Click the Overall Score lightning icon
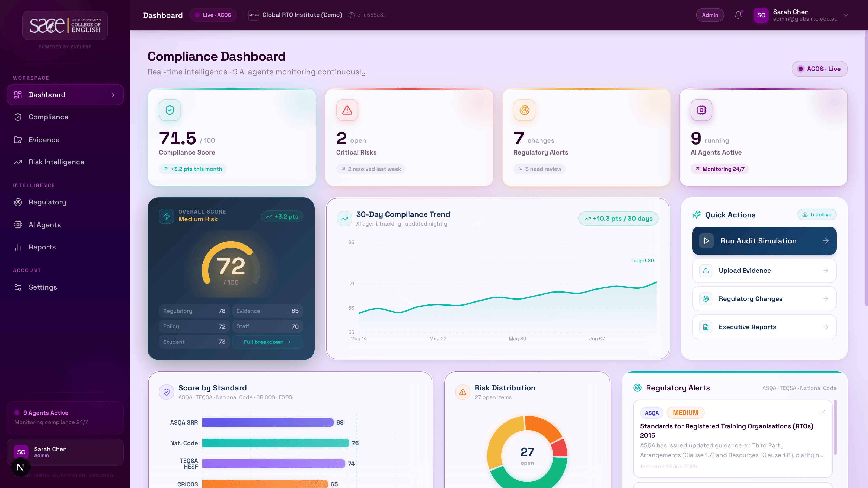 click(x=167, y=216)
